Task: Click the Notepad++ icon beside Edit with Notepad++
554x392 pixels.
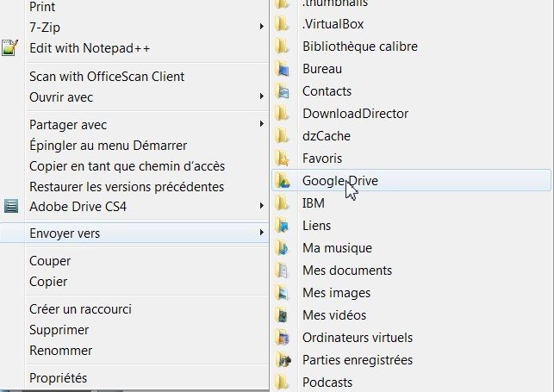Action: pos(9,47)
